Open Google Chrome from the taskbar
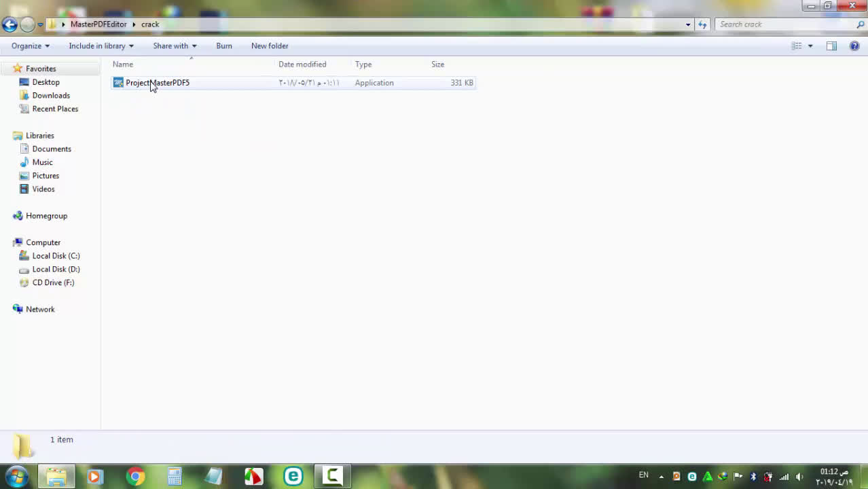 135,477
